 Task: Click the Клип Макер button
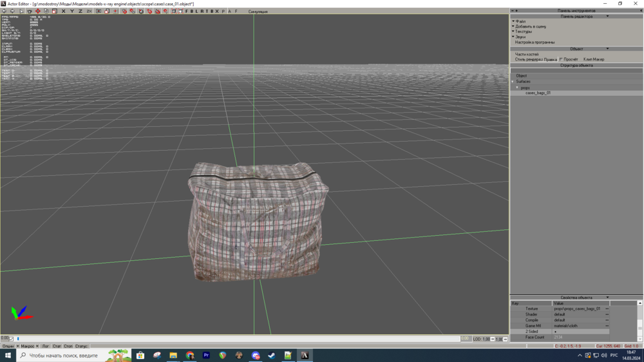pyautogui.click(x=594, y=59)
